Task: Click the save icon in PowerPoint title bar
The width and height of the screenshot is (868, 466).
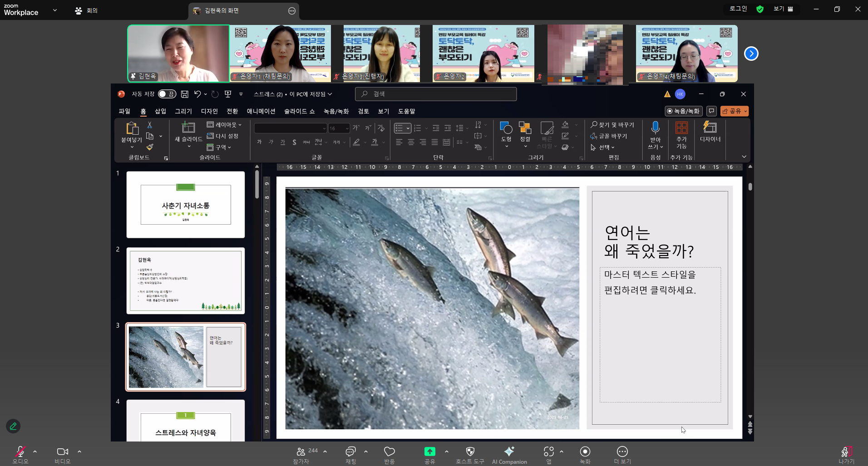Action: (x=185, y=94)
